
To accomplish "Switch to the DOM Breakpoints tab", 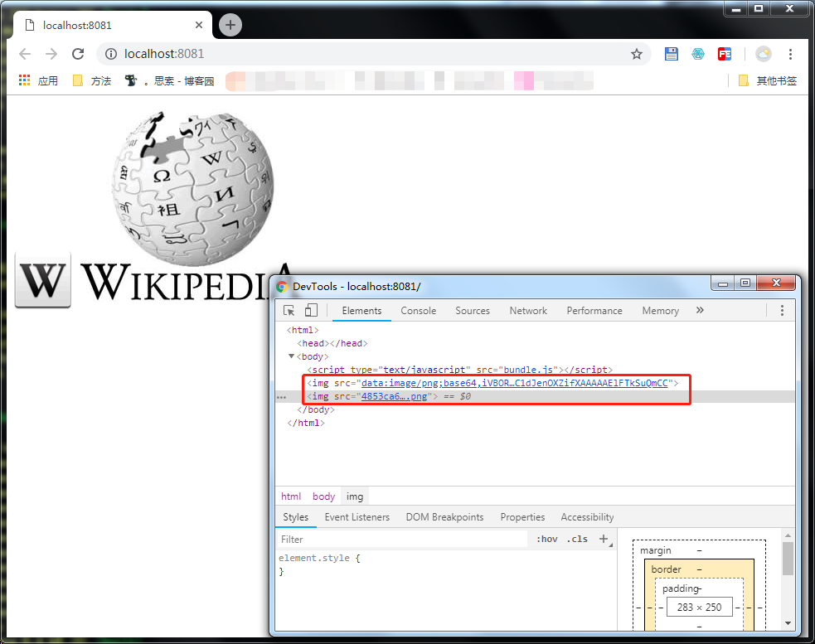I will point(444,517).
